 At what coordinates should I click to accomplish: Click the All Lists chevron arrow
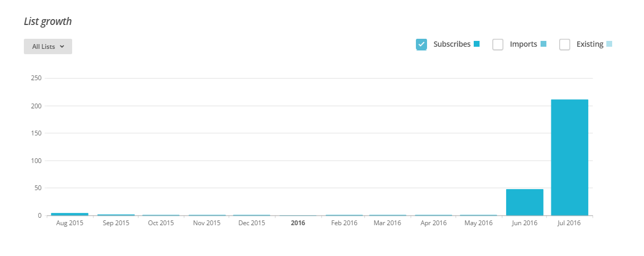(x=62, y=47)
